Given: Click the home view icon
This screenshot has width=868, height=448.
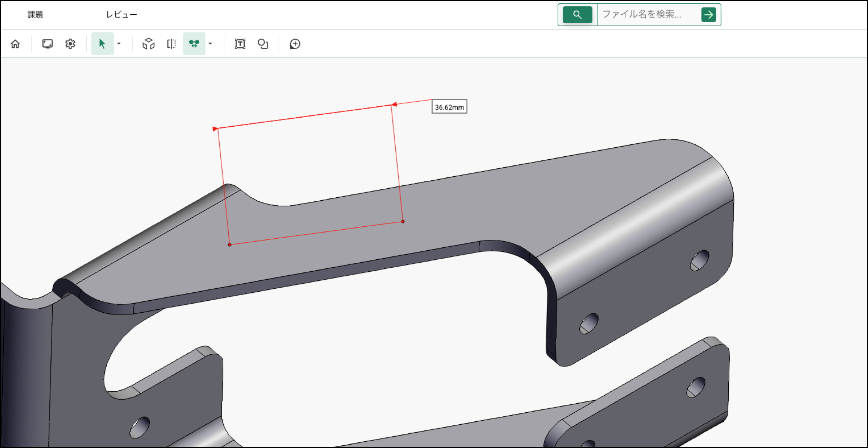Looking at the screenshot, I should click(15, 44).
